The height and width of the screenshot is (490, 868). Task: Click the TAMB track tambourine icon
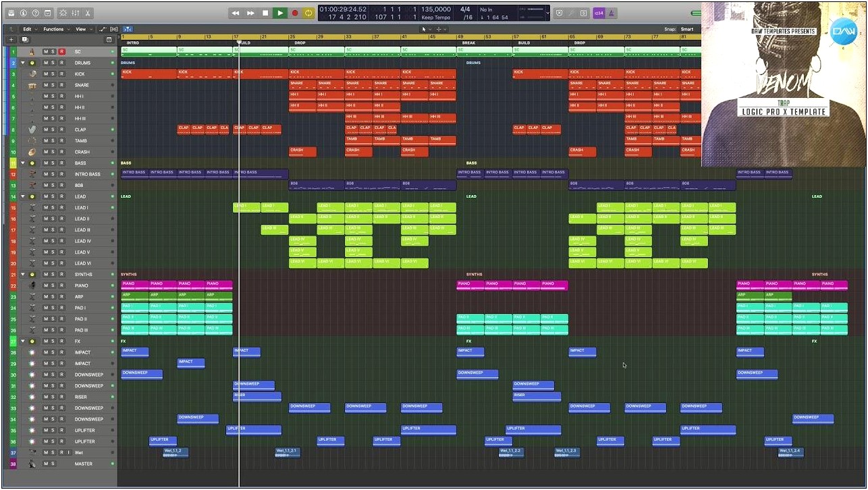tap(32, 140)
